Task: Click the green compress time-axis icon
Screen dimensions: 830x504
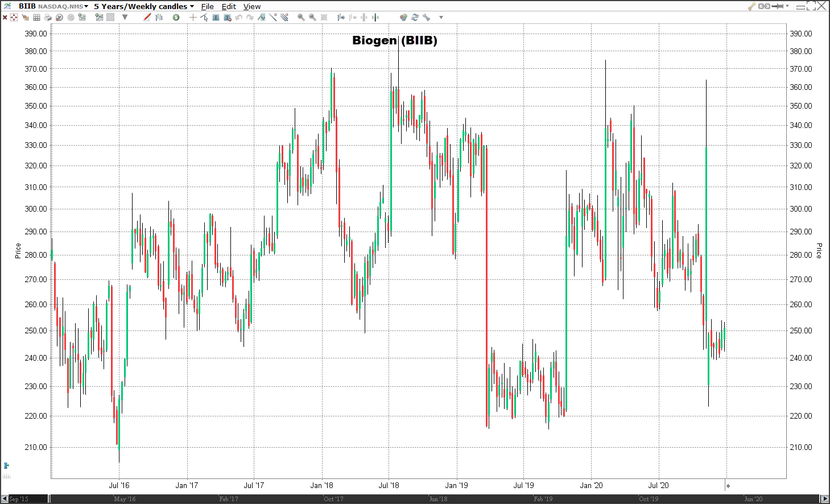Action: [x=375, y=17]
